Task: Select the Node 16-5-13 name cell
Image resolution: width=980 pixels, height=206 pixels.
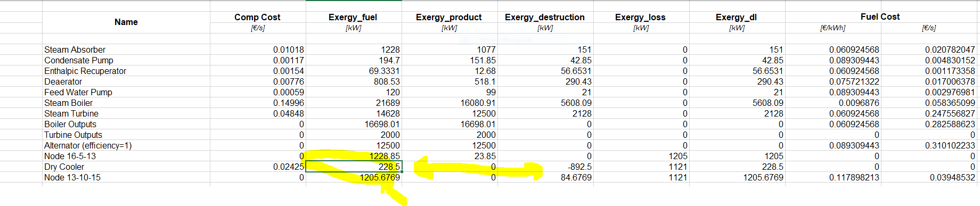Action: tap(126, 156)
